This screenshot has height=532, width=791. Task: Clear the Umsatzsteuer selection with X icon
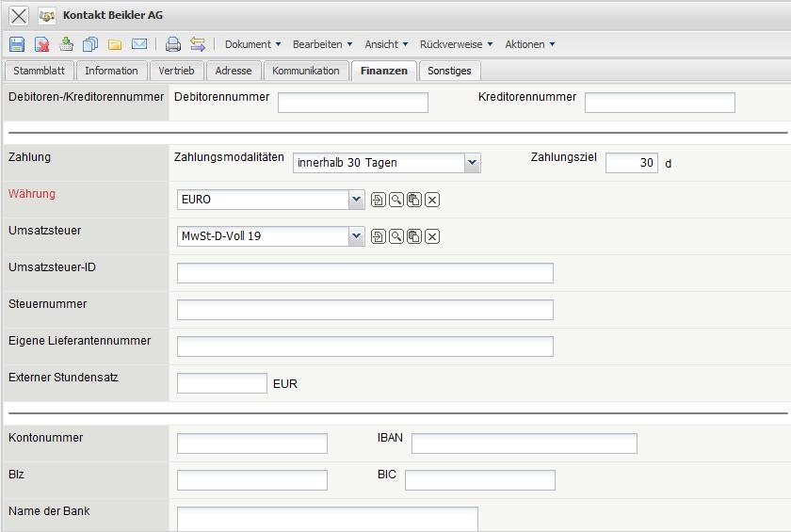(432, 236)
